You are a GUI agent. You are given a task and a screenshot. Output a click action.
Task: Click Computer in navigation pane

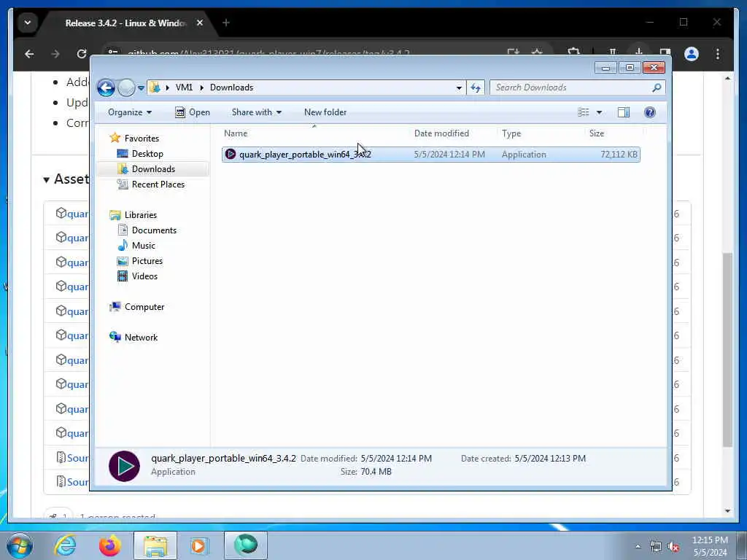tap(144, 307)
